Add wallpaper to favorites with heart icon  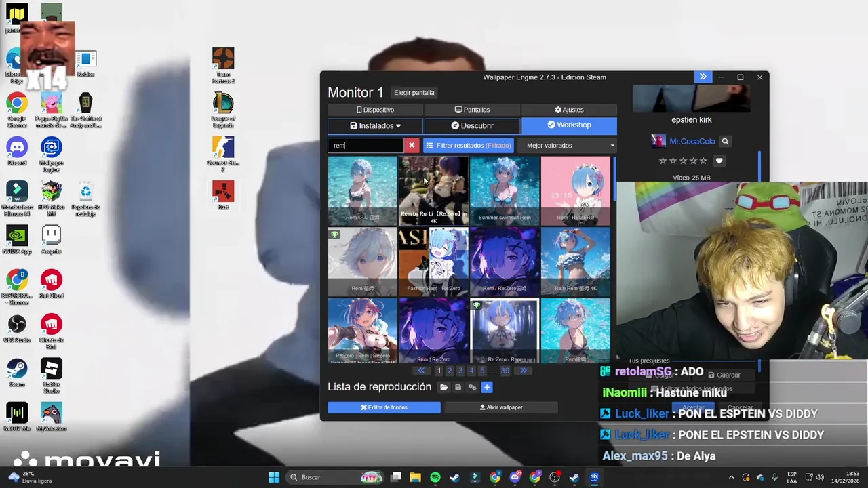click(719, 161)
